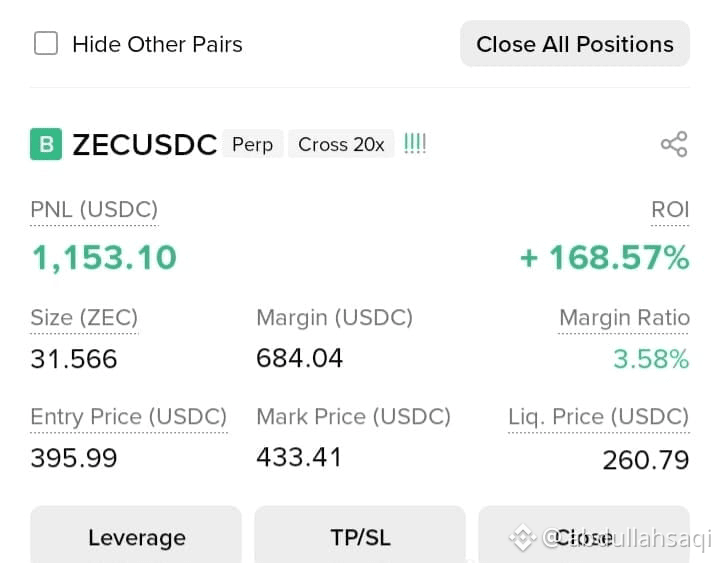Click the +168.57% ROI value
The width and height of the screenshot is (719, 563).
click(604, 258)
